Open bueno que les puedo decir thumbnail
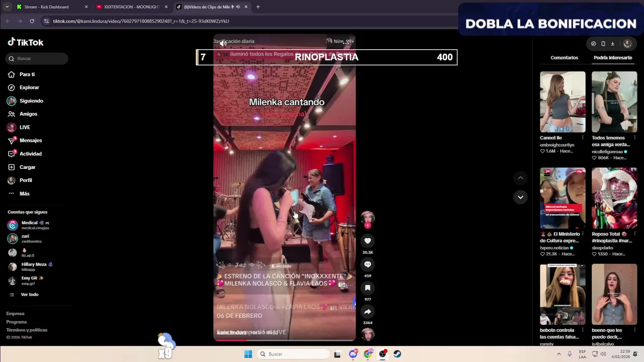 pyautogui.click(x=614, y=295)
